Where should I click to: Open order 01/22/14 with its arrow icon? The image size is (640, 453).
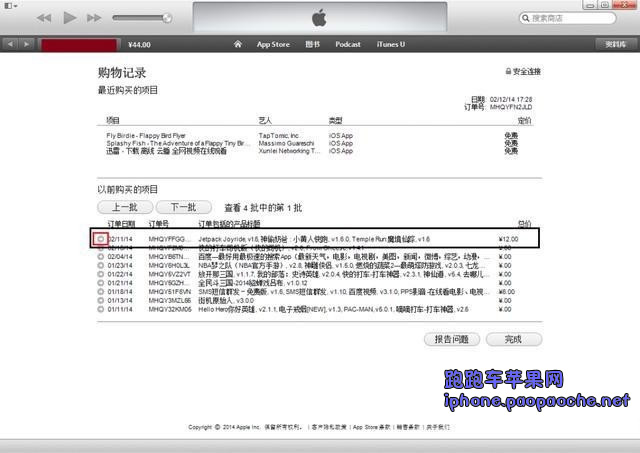pos(100,274)
